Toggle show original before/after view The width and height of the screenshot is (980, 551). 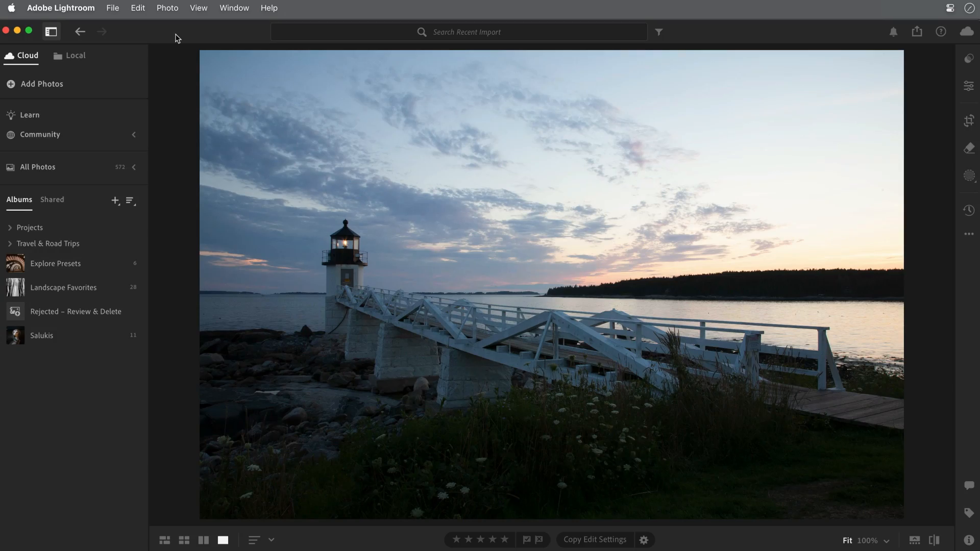[934, 540]
